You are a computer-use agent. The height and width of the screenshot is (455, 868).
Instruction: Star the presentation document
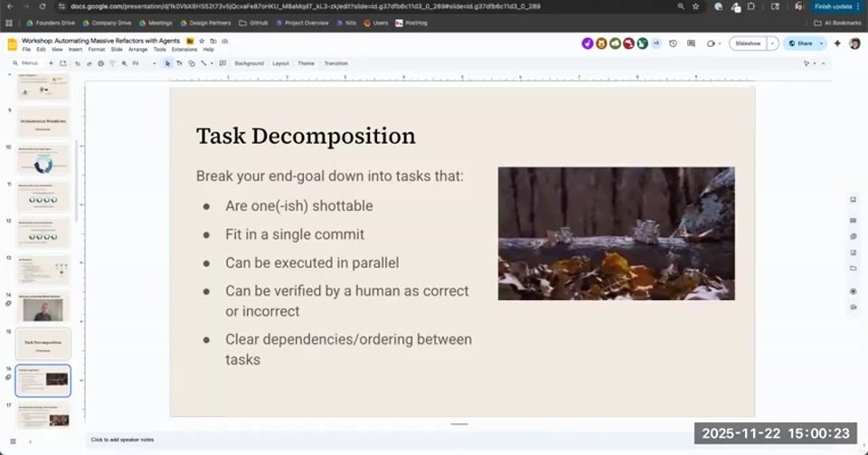tap(202, 41)
